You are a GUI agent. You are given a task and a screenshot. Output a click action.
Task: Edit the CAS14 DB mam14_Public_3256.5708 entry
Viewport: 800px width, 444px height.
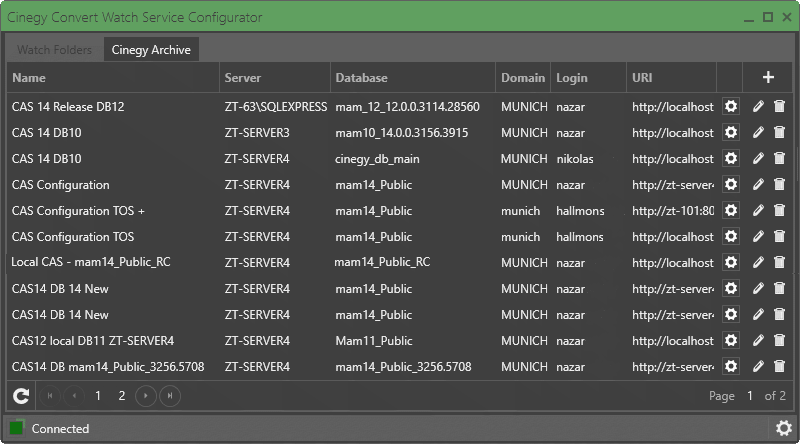[x=758, y=366]
